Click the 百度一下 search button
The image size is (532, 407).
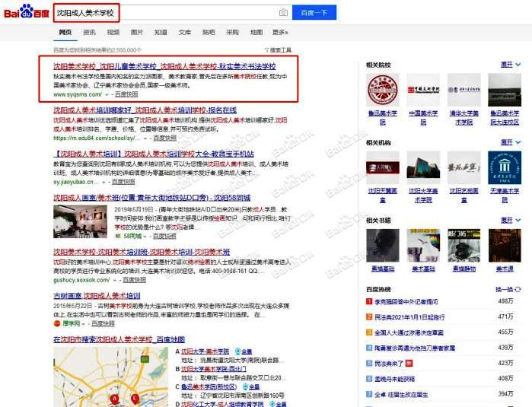coord(314,12)
